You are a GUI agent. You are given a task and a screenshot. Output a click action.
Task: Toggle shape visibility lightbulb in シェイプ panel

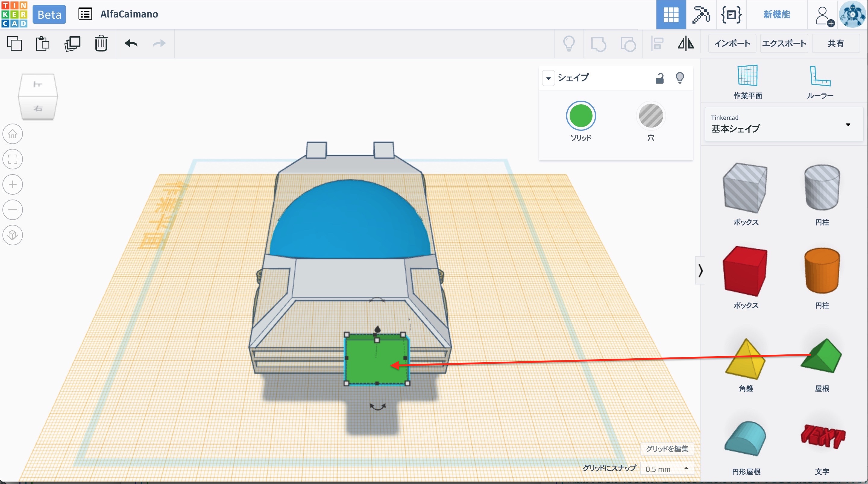click(x=680, y=78)
